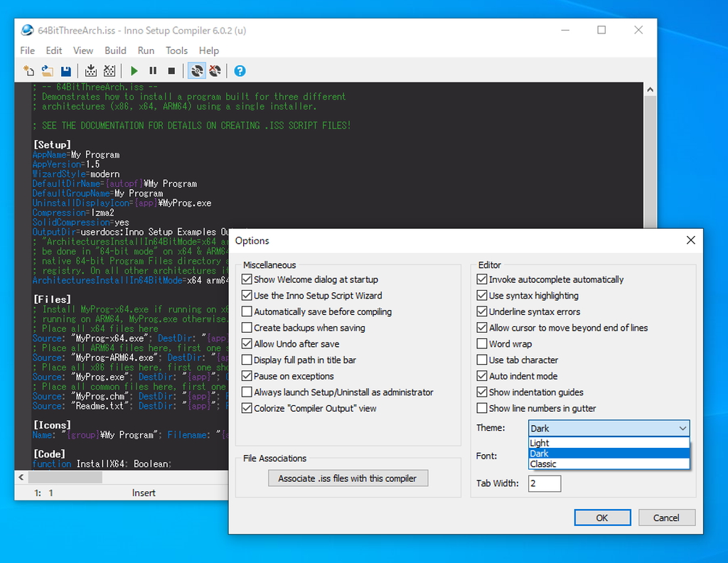Run the script with the green play icon
The height and width of the screenshot is (563, 728).
pyautogui.click(x=134, y=71)
